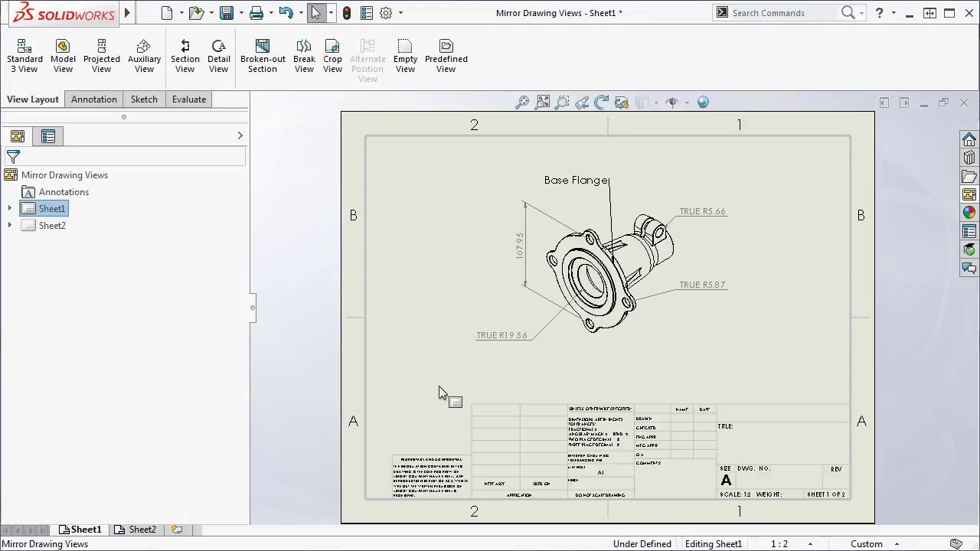Apply a scene via the heads-up globe icon
The height and width of the screenshot is (551, 980).
point(703,101)
